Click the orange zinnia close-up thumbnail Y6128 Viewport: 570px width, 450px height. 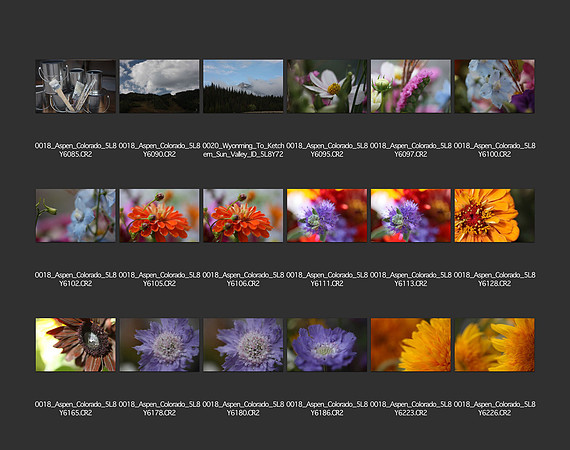coord(494,216)
